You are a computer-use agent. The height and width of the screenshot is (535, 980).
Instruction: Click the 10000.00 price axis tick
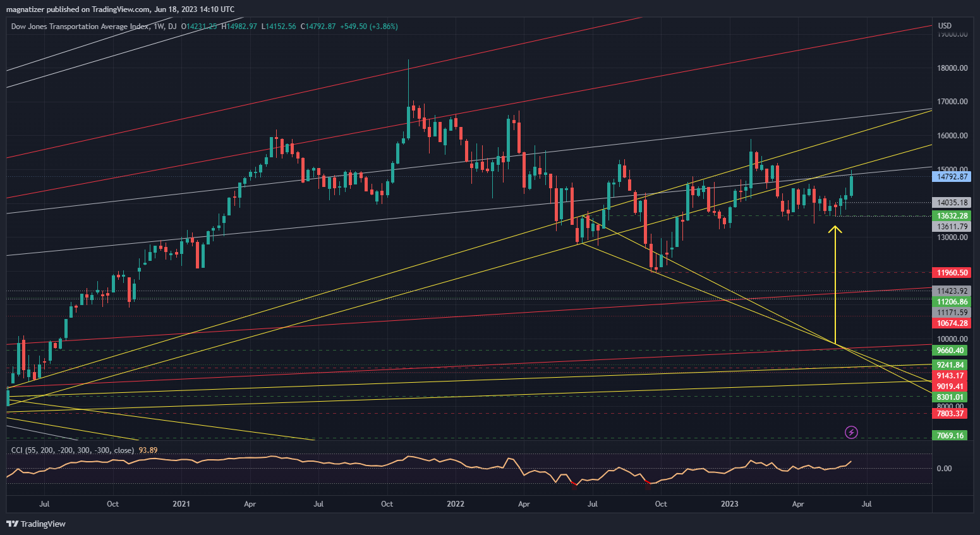coord(952,339)
